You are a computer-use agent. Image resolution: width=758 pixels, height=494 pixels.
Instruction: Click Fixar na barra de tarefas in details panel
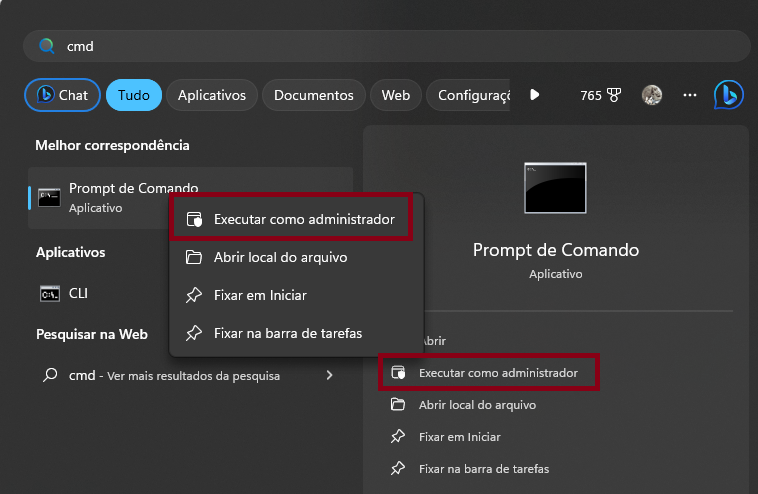484,468
